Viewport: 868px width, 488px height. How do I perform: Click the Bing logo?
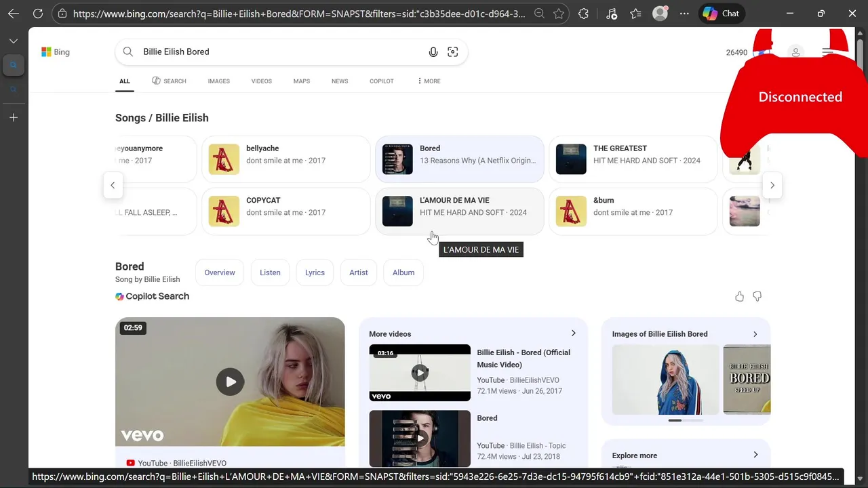pos(56,52)
